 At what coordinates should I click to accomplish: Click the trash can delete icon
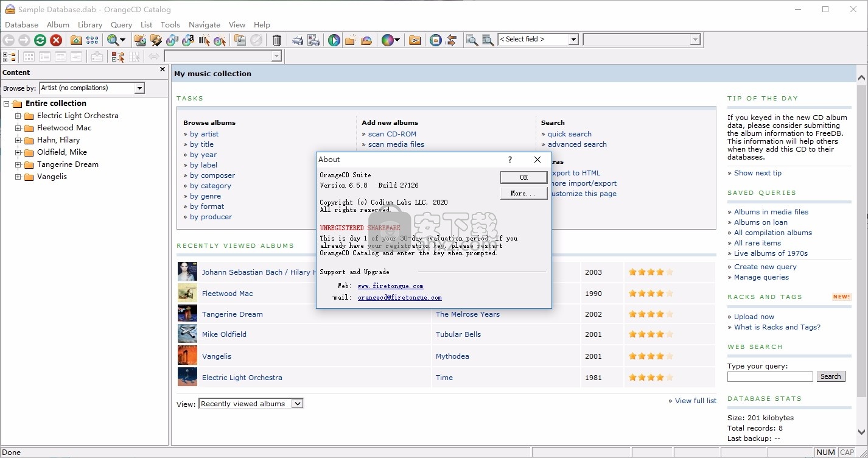tap(277, 40)
